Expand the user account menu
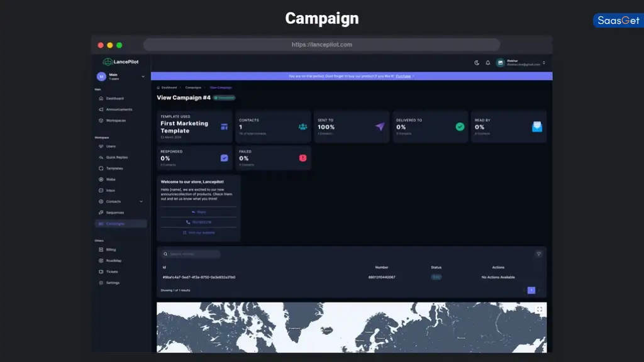644x362 pixels. tap(543, 63)
